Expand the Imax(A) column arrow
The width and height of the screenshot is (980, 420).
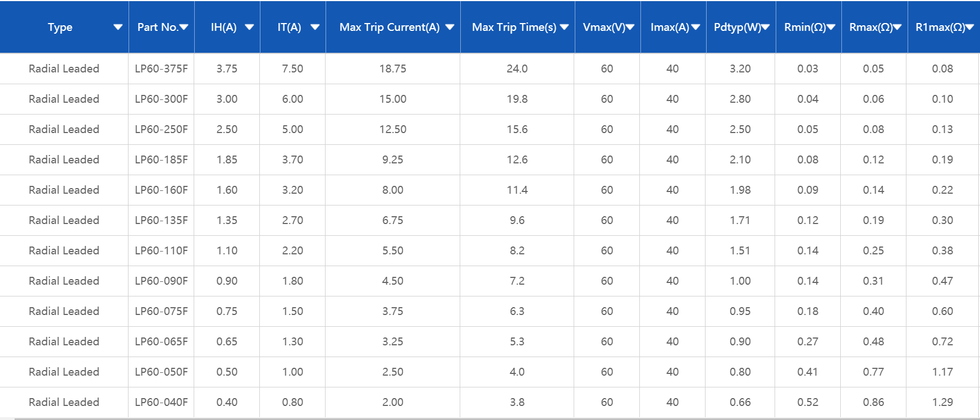tap(695, 27)
